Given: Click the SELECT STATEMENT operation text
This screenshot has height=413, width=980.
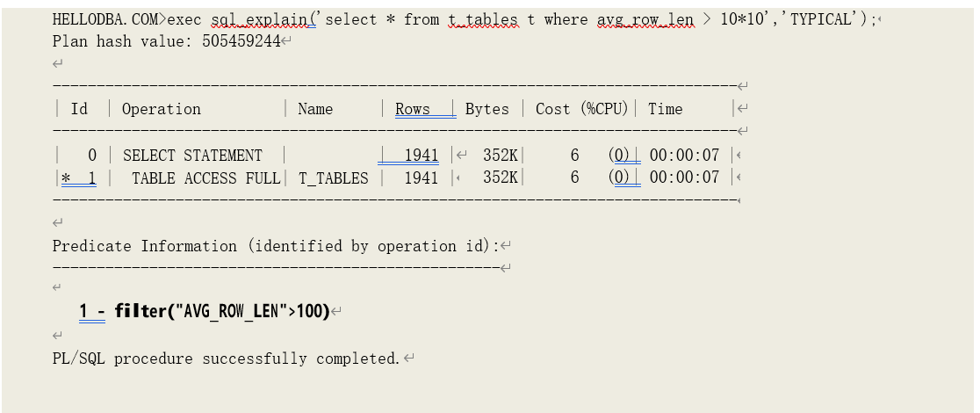Looking at the screenshot, I should [x=192, y=156].
